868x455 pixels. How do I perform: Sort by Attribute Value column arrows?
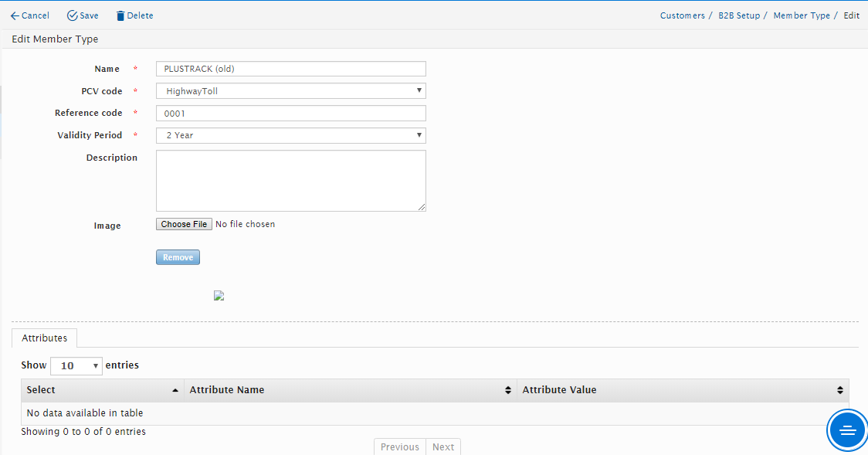tap(839, 390)
